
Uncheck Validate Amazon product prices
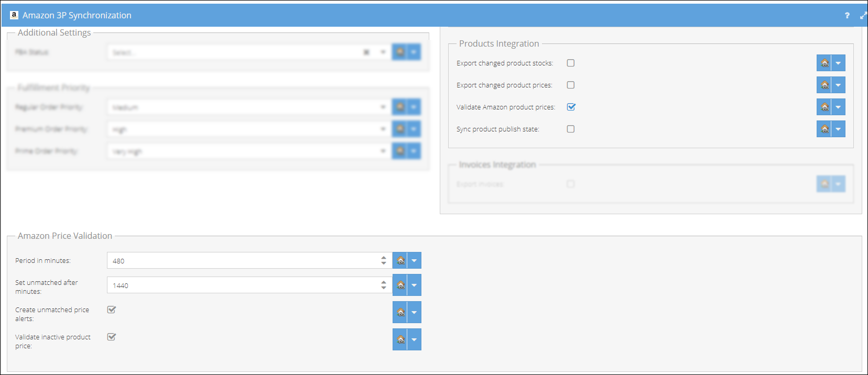pos(571,107)
